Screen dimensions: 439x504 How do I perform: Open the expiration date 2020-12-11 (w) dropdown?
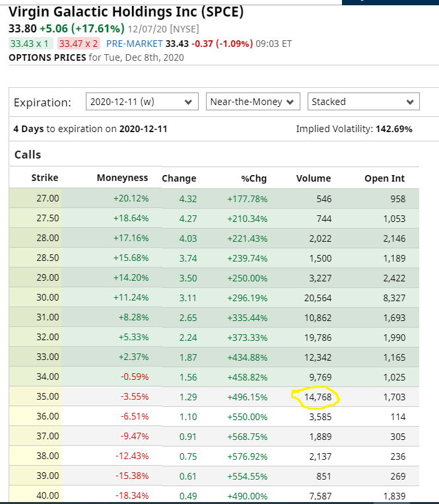(x=142, y=102)
